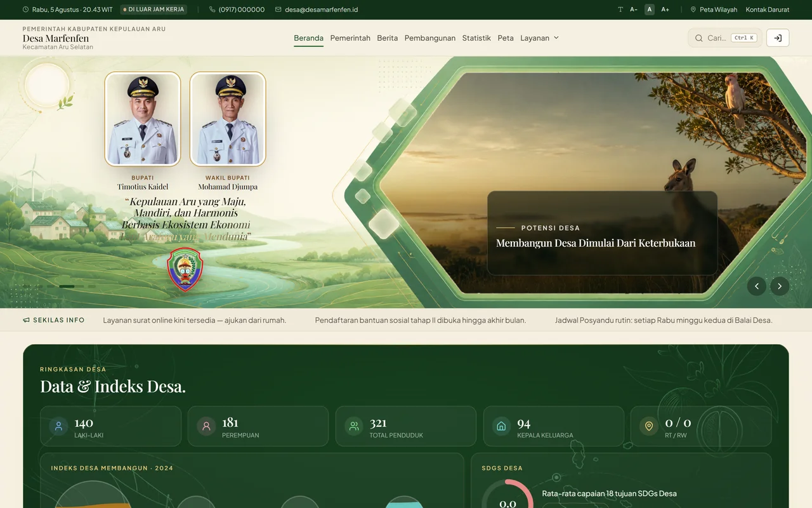
Task: Click the search magnifier icon
Action: 699,38
